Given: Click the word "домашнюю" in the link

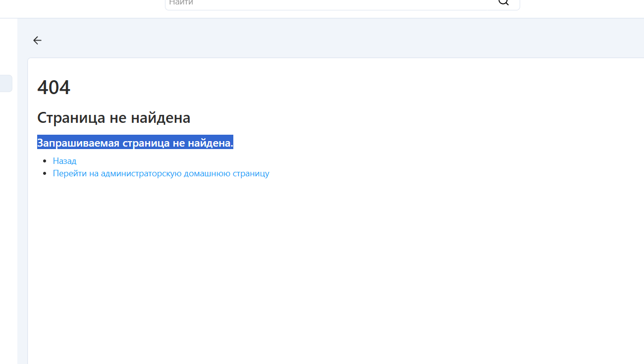Looking at the screenshot, I should [206, 173].
